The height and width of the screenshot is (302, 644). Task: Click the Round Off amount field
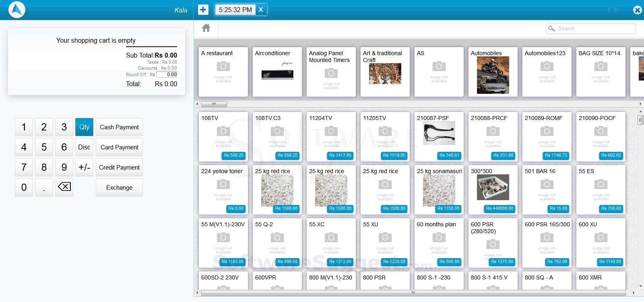click(x=167, y=74)
